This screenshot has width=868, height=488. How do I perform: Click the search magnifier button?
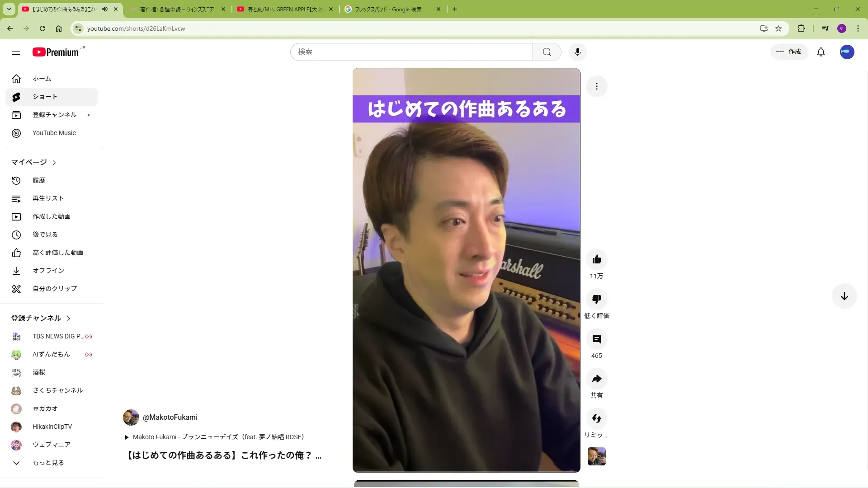coord(547,52)
